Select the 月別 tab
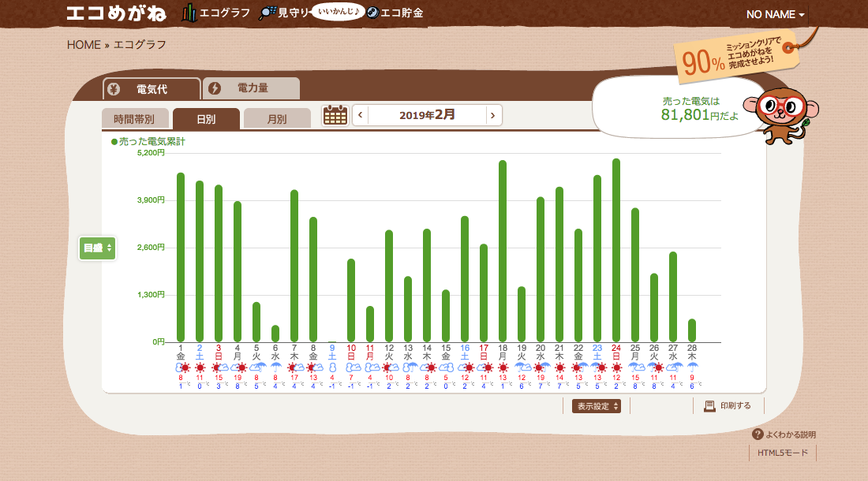This screenshot has width=868, height=481. 277,119
